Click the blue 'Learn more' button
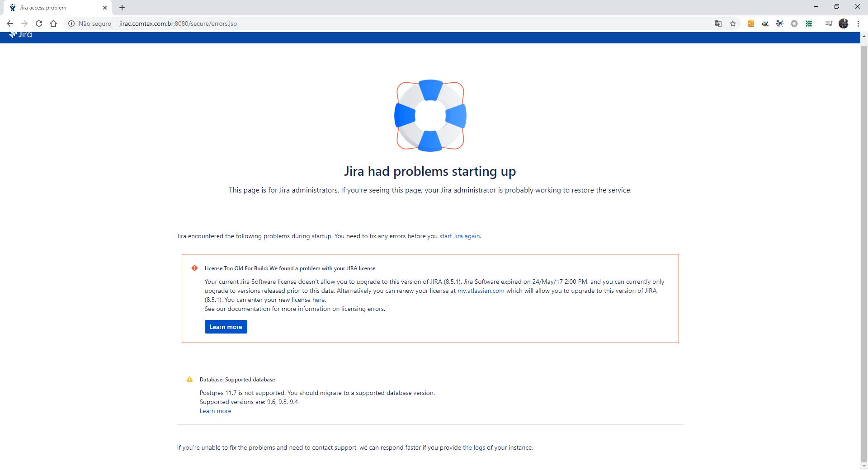Screen dimensions: 868x470 [226, 327]
